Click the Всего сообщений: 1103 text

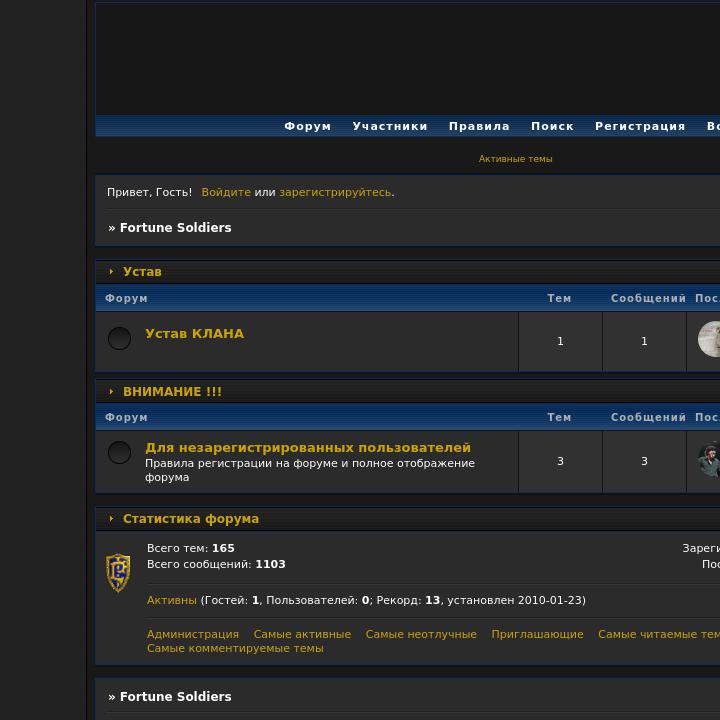pyautogui.click(x=216, y=564)
